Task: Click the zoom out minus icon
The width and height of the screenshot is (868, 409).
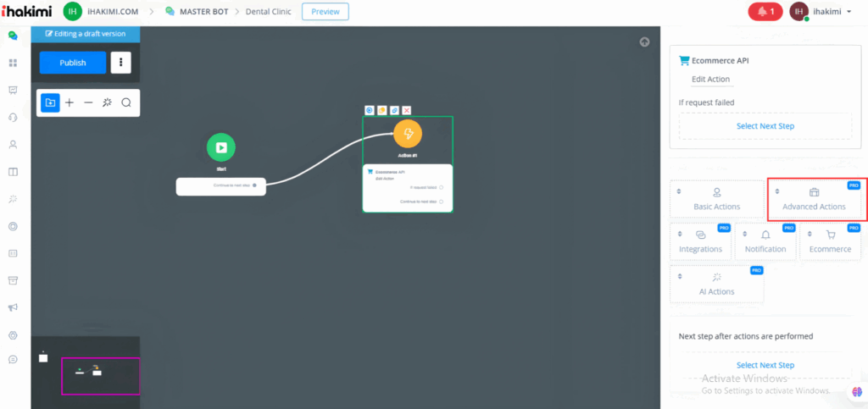Action: point(88,102)
